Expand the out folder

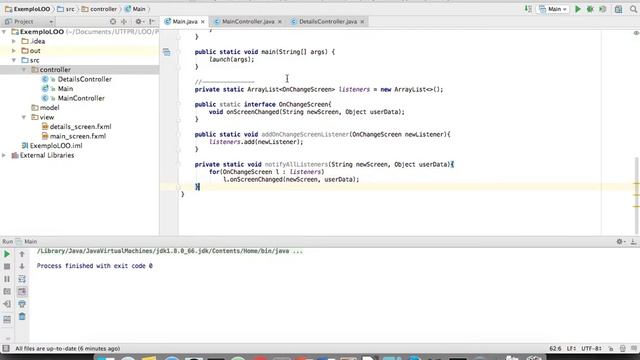(x=14, y=51)
